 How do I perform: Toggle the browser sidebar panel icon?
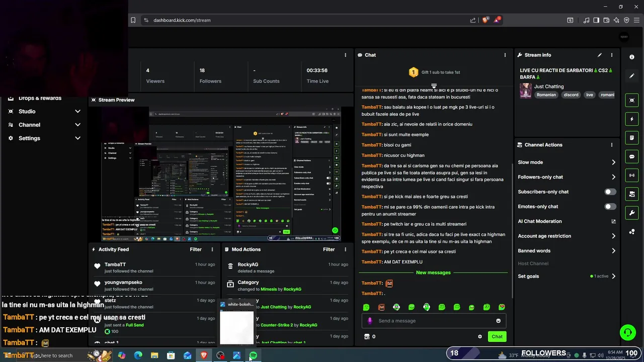click(x=596, y=20)
